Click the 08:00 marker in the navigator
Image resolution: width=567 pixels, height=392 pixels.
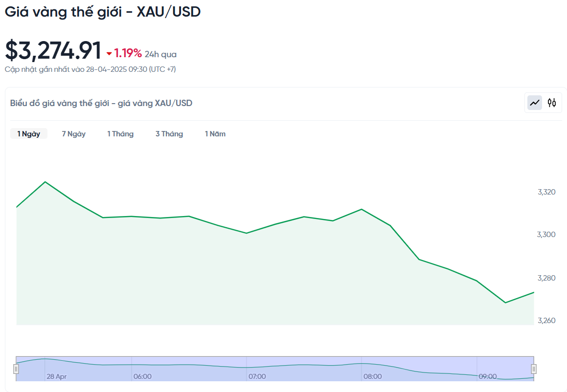coord(373,376)
